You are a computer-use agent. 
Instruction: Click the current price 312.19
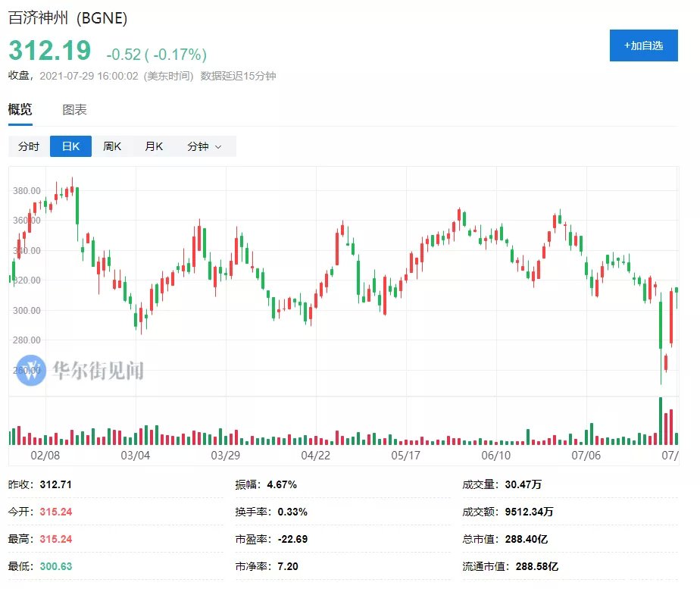49,50
